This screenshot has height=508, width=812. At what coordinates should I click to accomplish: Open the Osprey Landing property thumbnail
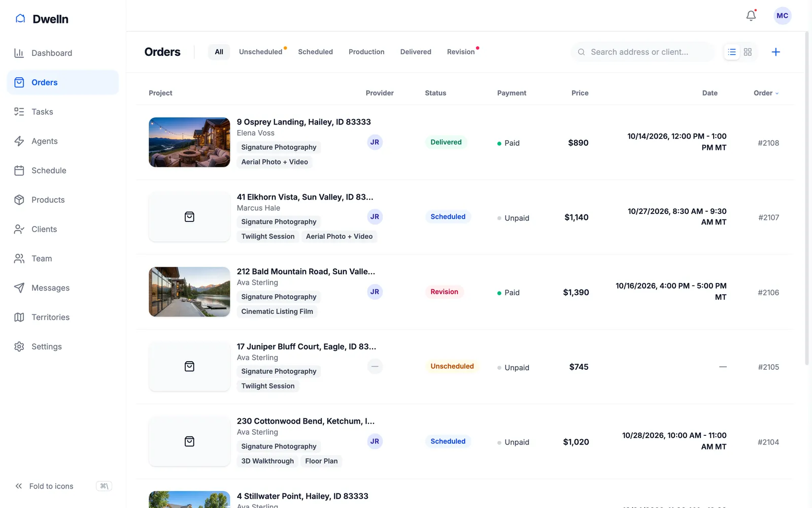[x=189, y=142]
